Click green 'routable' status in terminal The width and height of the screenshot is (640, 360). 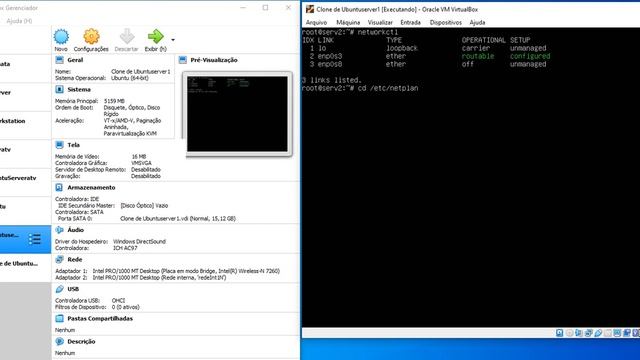tap(478, 56)
